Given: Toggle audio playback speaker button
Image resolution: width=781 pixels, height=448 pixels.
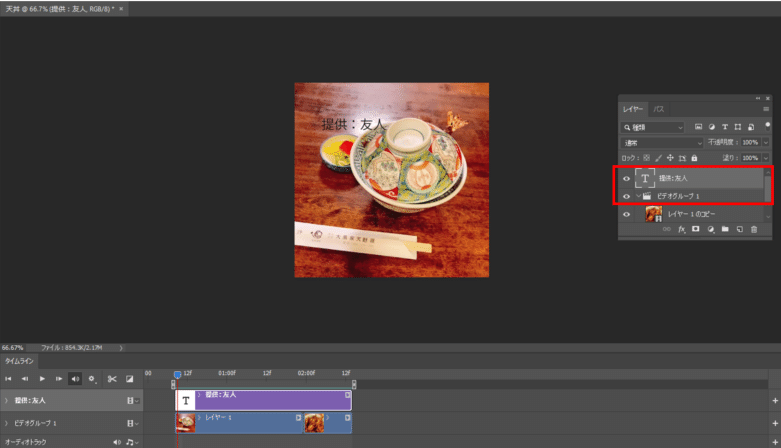Looking at the screenshot, I should coord(75,379).
